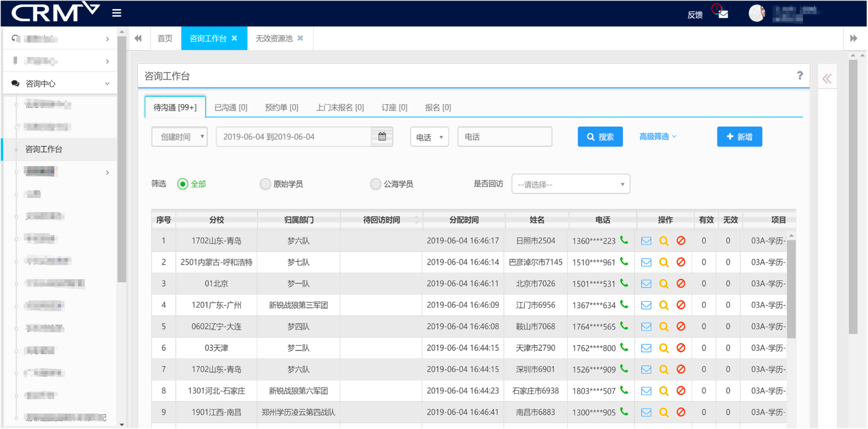The width and height of the screenshot is (868, 429).
Task: Click envelope message icon for row 3
Action: 646,284
